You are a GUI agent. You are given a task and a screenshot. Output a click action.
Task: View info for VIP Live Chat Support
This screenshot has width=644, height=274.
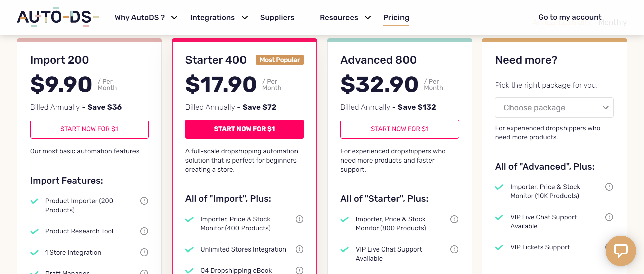[454, 249]
